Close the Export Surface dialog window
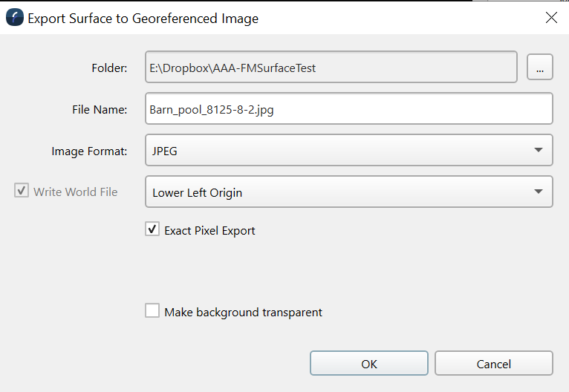 (551, 18)
